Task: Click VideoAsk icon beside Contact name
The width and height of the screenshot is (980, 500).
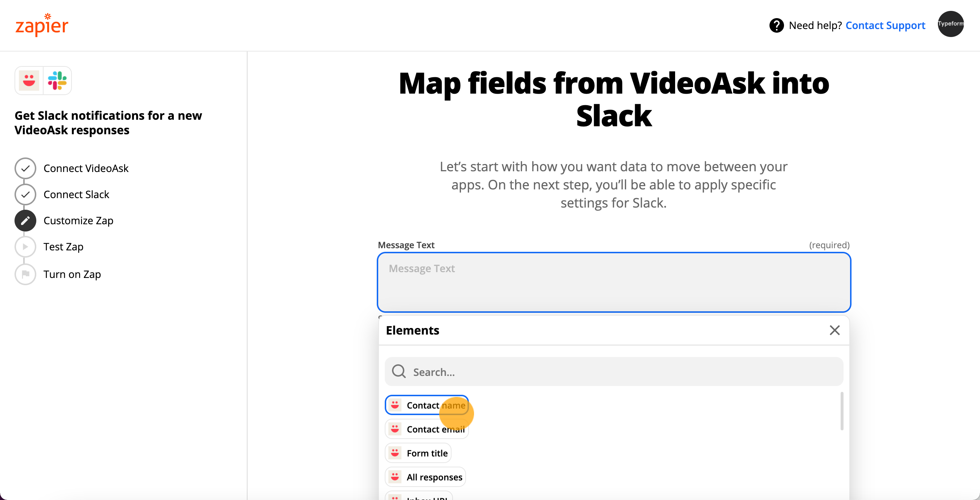Action: [x=395, y=405]
